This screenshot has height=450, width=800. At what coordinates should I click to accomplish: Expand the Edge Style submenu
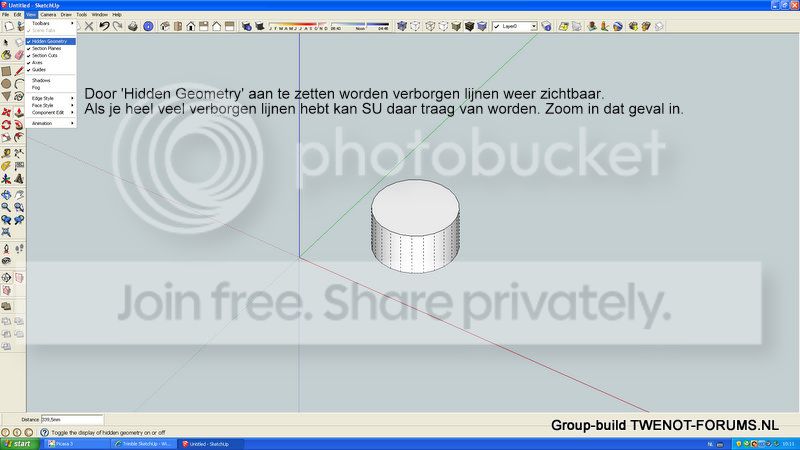51,98
